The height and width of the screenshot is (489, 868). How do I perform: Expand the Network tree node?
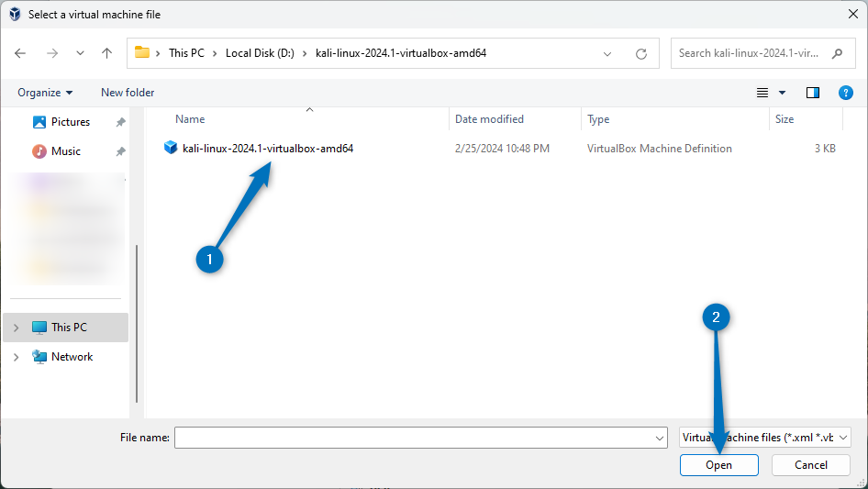(16, 357)
